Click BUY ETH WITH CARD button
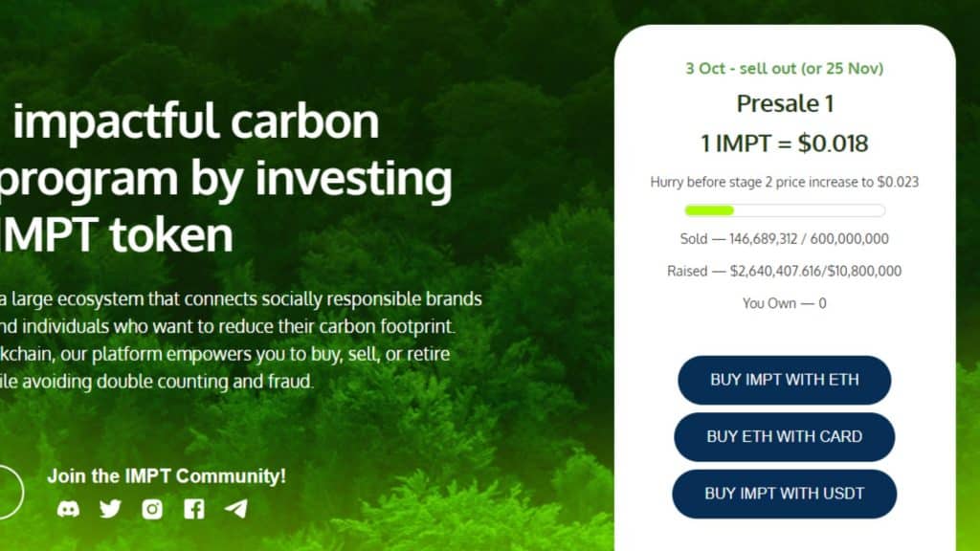The width and height of the screenshot is (980, 551). [x=785, y=436]
